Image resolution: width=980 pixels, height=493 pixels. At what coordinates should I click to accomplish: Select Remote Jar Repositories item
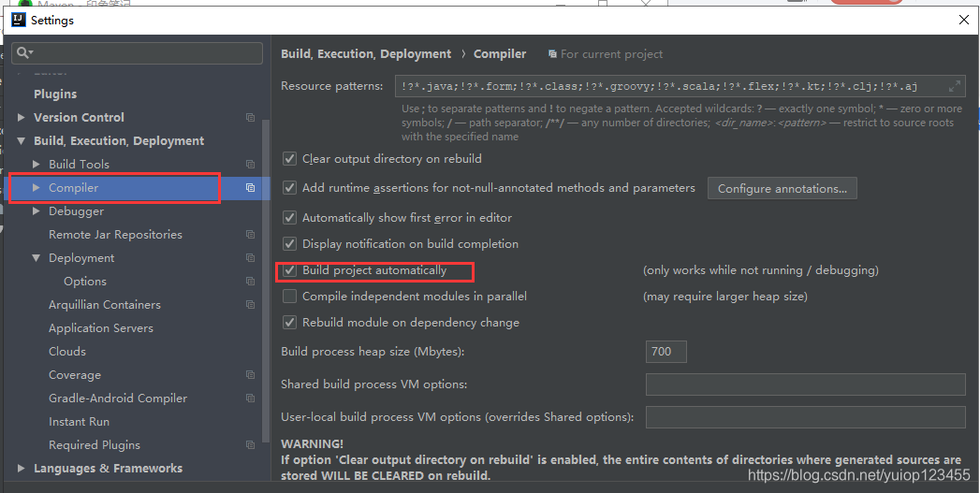pos(116,234)
